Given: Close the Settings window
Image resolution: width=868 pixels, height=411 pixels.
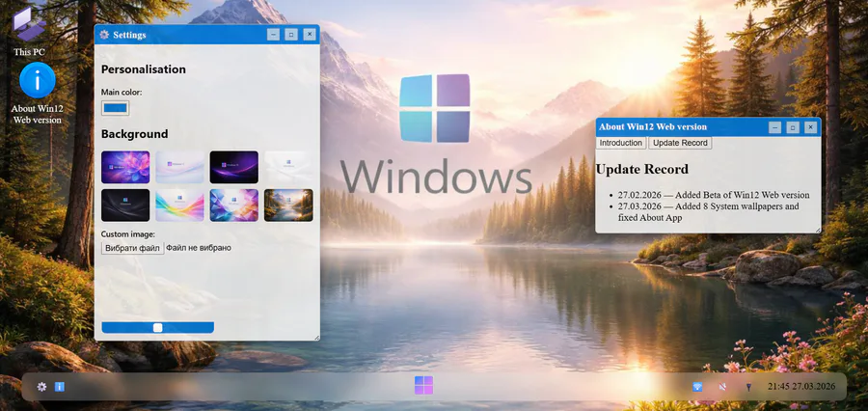Looking at the screenshot, I should coord(310,35).
